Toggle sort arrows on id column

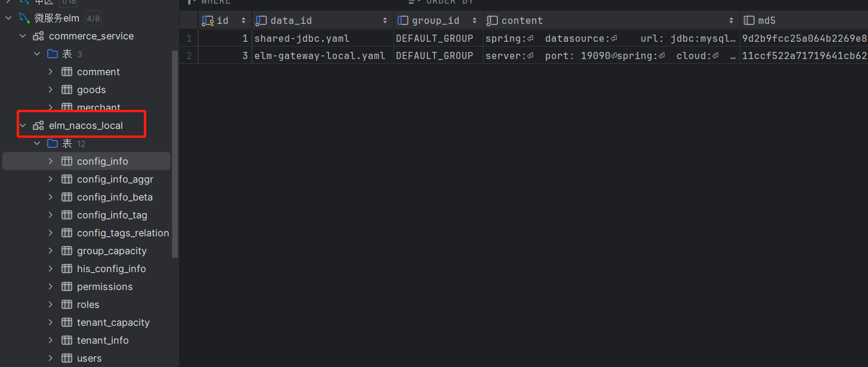tap(244, 20)
